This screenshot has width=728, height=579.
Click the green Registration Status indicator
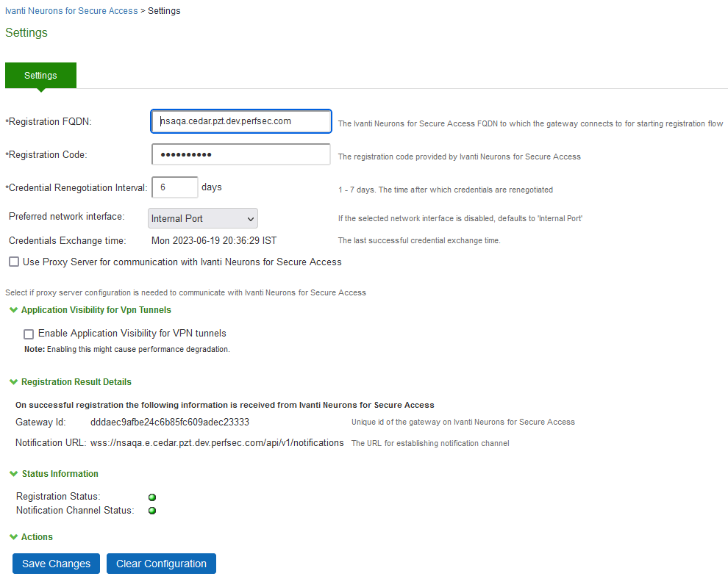tap(152, 497)
